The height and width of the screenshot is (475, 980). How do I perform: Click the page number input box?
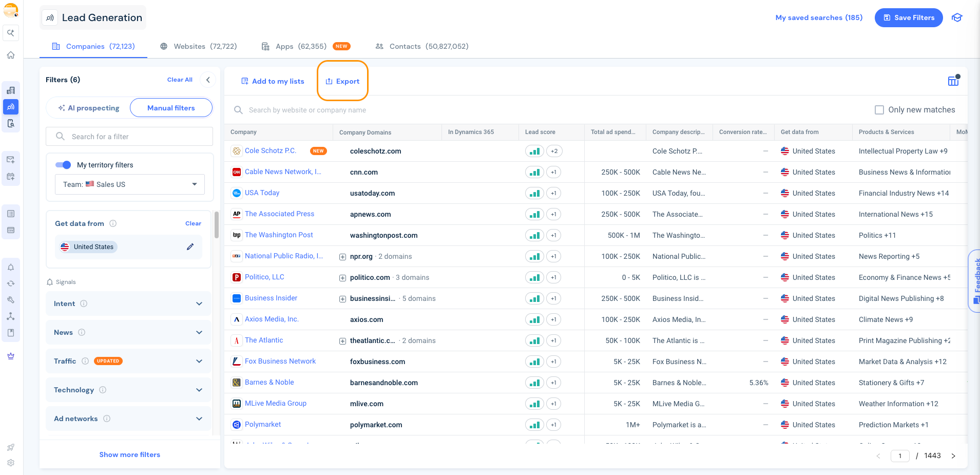pyautogui.click(x=900, y=456)
